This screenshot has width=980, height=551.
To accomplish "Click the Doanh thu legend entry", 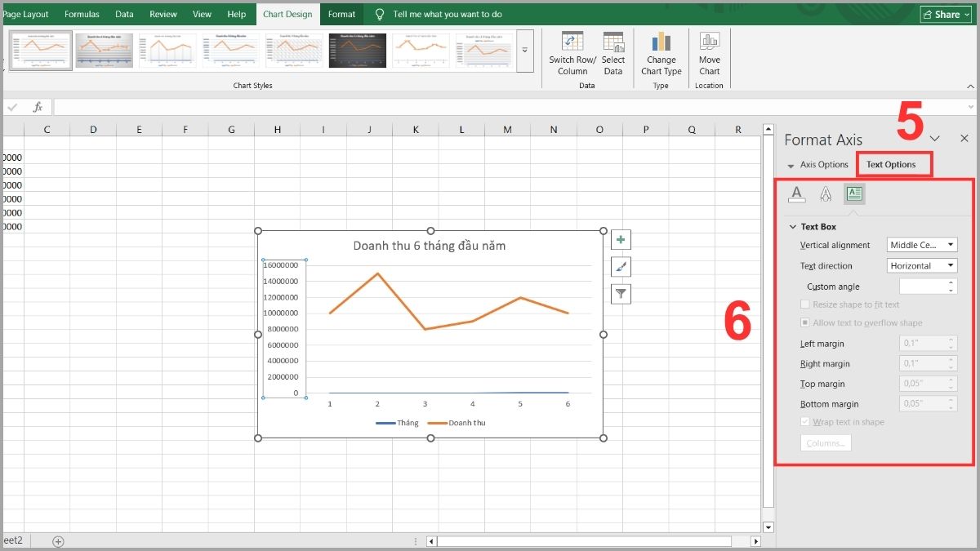I will pyautogui.click(x=456, y=423).
